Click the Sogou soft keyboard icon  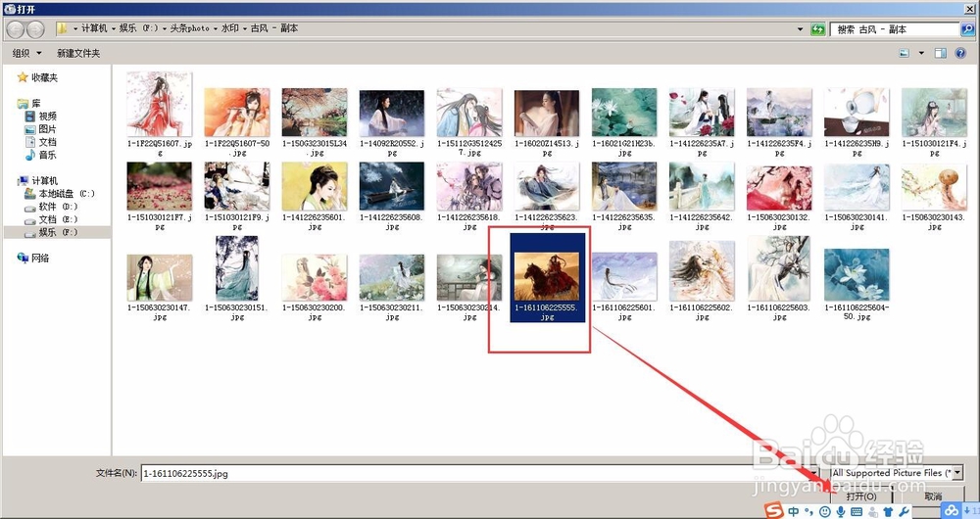857,512
